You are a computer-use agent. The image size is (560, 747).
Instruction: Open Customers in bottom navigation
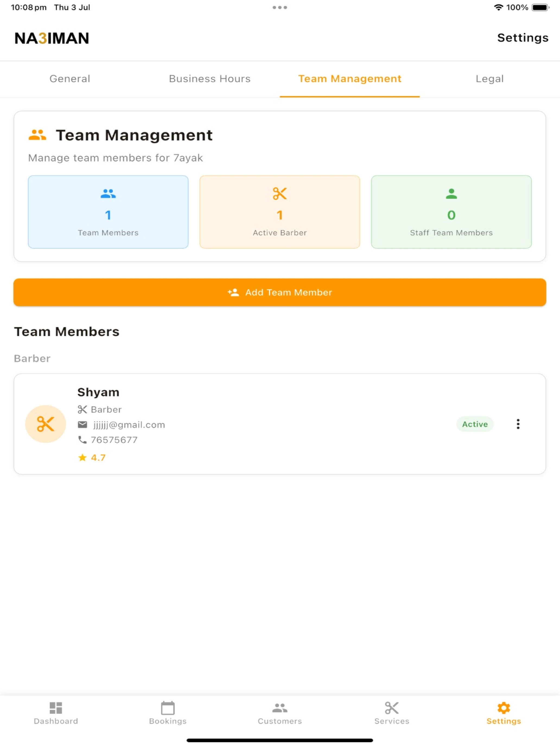click(280, 713)
